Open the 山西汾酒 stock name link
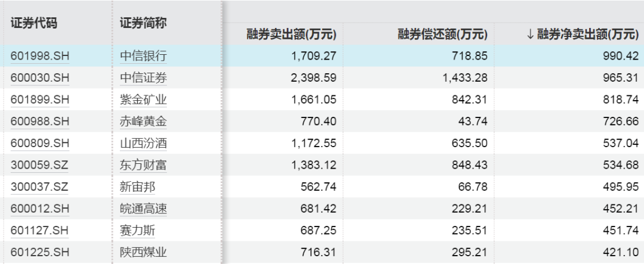Image resolution: width=644 pixels, height=264 pixels. 143,144
